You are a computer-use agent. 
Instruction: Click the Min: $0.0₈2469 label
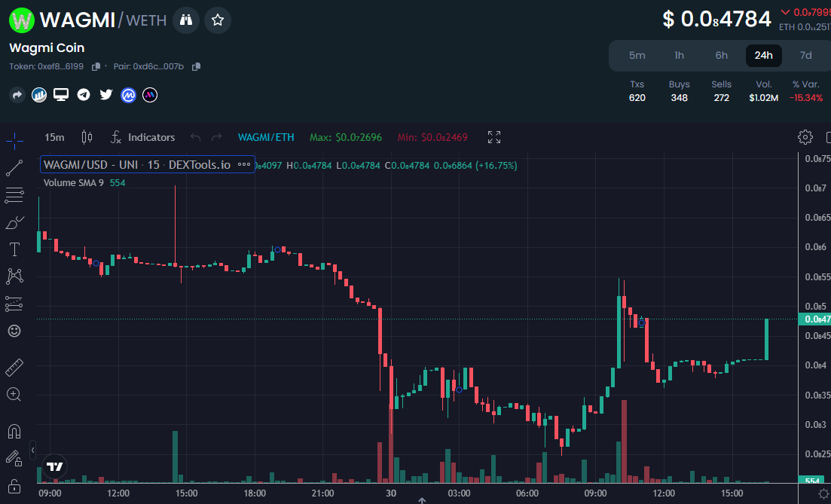tap(432, 138)
